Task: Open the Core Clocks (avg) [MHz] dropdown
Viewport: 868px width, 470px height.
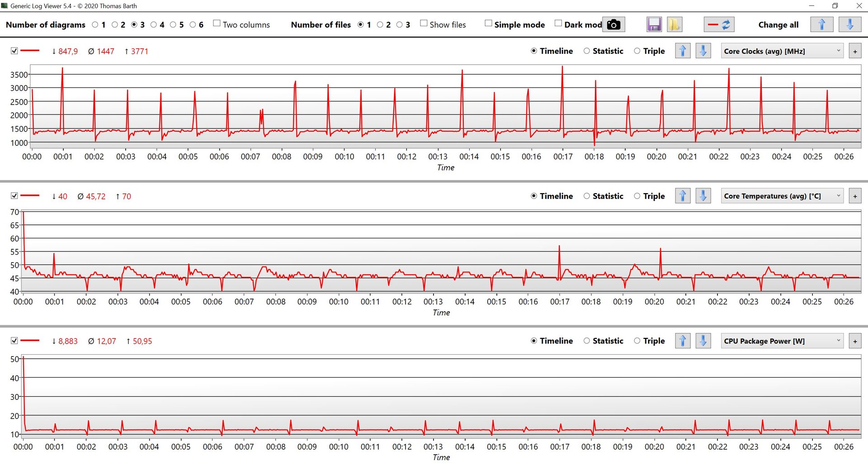Action: tap(782, 51)
